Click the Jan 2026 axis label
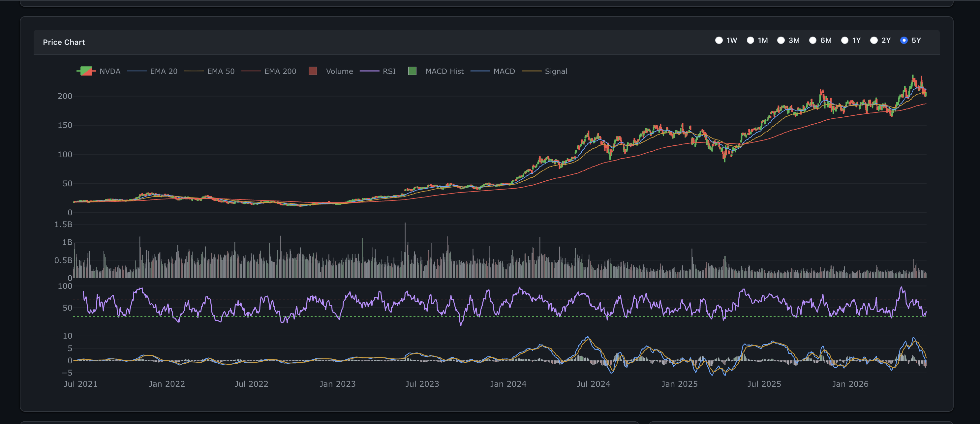Image resolution: width=980 pixels, height=424 pixels. (850, 384)
